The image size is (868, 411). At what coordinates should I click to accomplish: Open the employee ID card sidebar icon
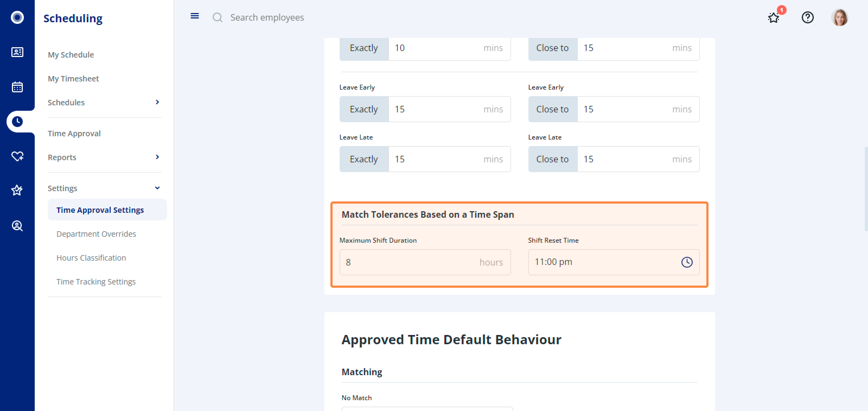pyautogui.click(x=17, y=52)
